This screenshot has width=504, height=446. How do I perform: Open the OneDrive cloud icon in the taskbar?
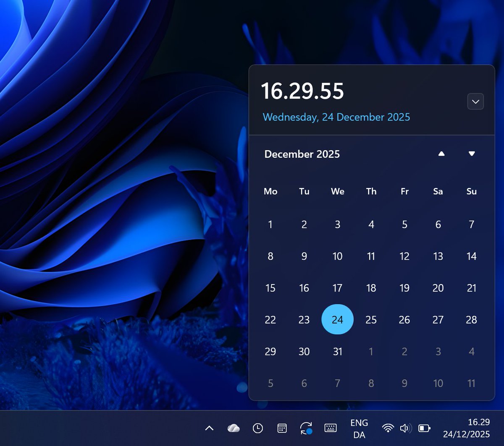[x=234, y=428]
